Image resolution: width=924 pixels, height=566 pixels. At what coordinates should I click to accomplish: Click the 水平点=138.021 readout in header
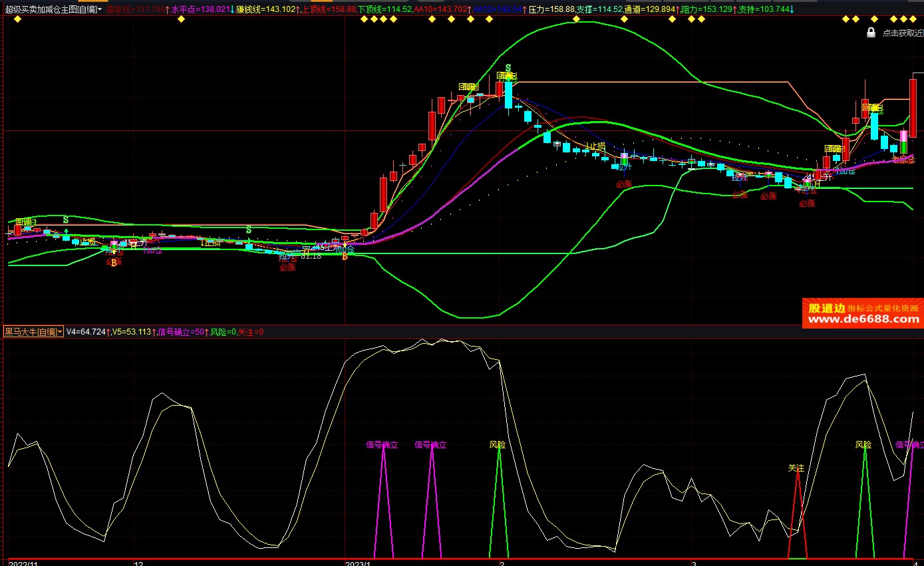[x=200, y=9]
